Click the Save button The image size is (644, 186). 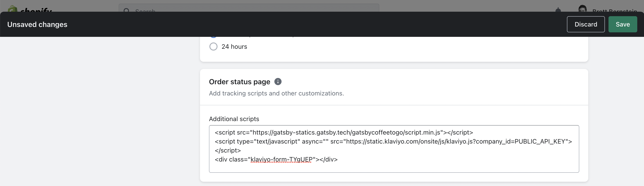pos(622,24)
